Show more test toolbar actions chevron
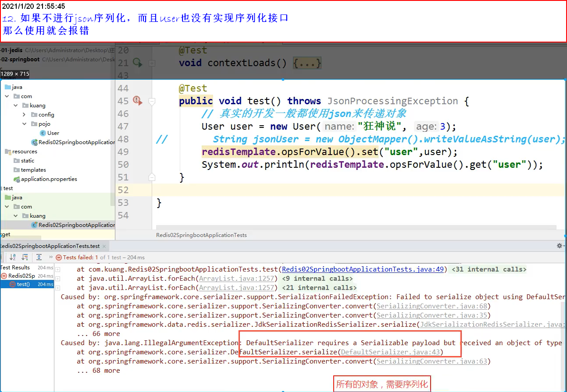The image size is (567, 392). [x=51, y=257]
